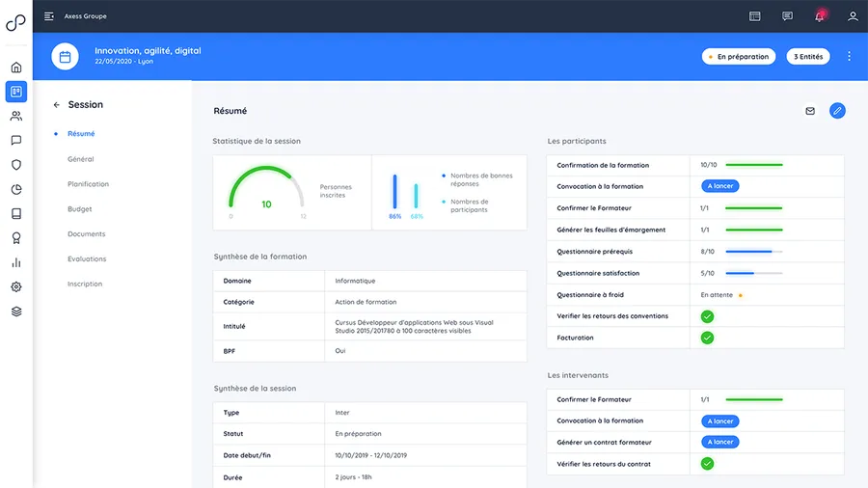Click green check for Vérifier les retours du contrat

coord(707,464)
